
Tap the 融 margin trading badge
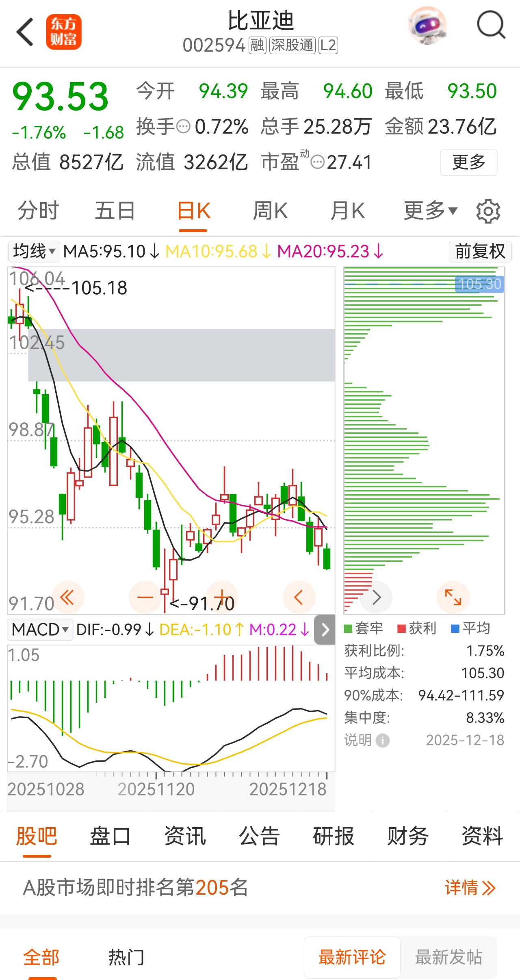pyautogui.click(x=257, y=45)
